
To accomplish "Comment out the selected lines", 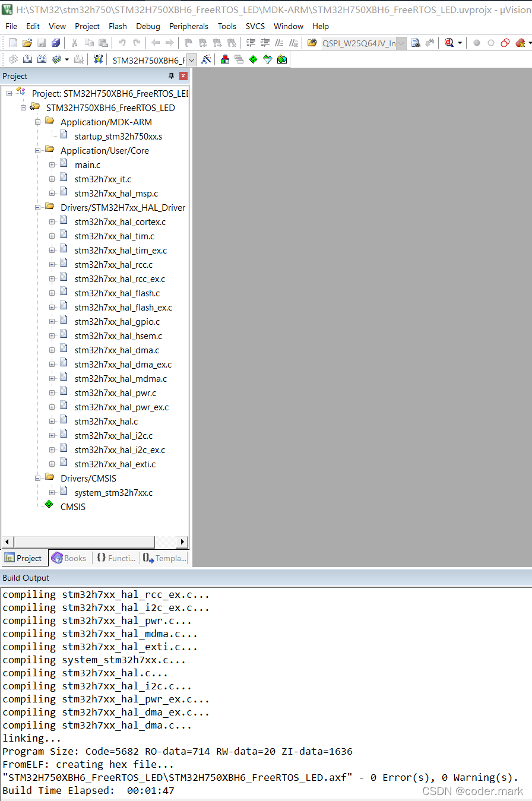I will [x=279, y=43].
